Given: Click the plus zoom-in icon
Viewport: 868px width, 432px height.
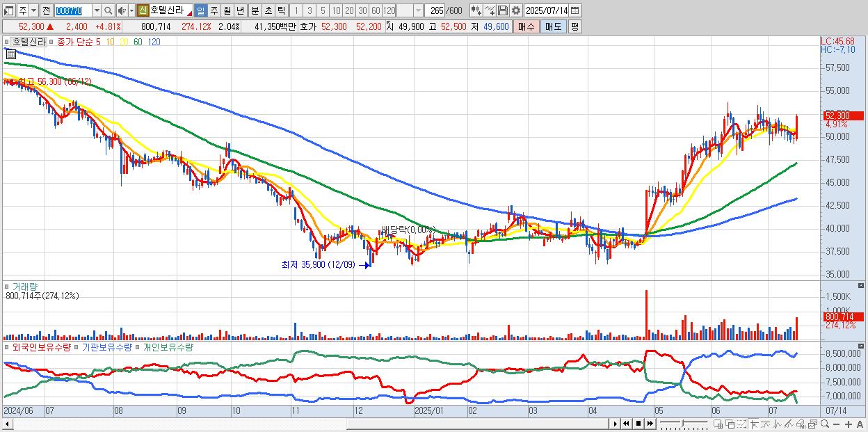Looking at the screenshot, I should point(849,424).
